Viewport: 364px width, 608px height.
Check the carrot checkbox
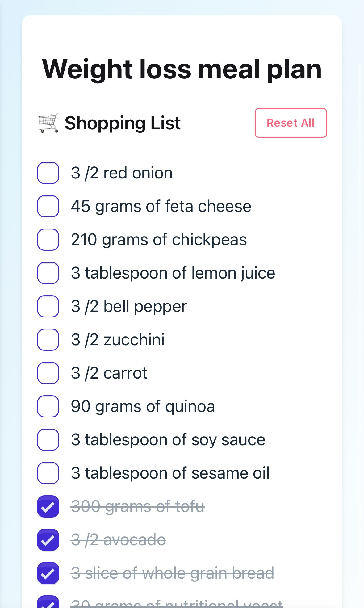click(48, 373)
